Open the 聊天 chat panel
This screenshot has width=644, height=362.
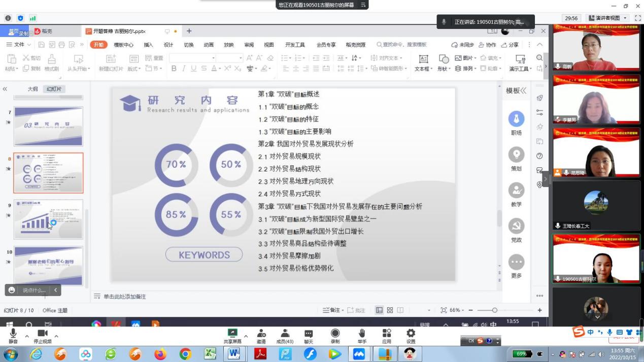click(x=309, y=333)
